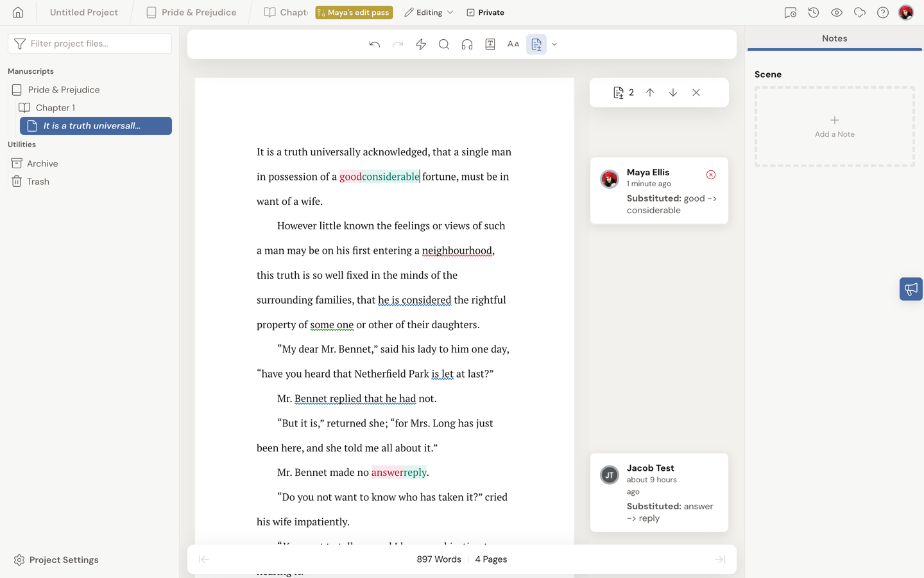Open the lightning bolt quick actions
Screen dimensions: 924x578
pos(421,44)
